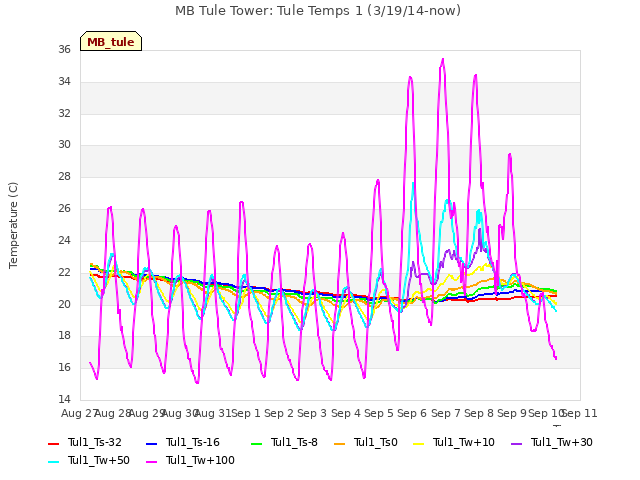The width and height of the screenshot is (640, 480).
Task: Click the Temperature (C) axis label
Action: point(13,225)
